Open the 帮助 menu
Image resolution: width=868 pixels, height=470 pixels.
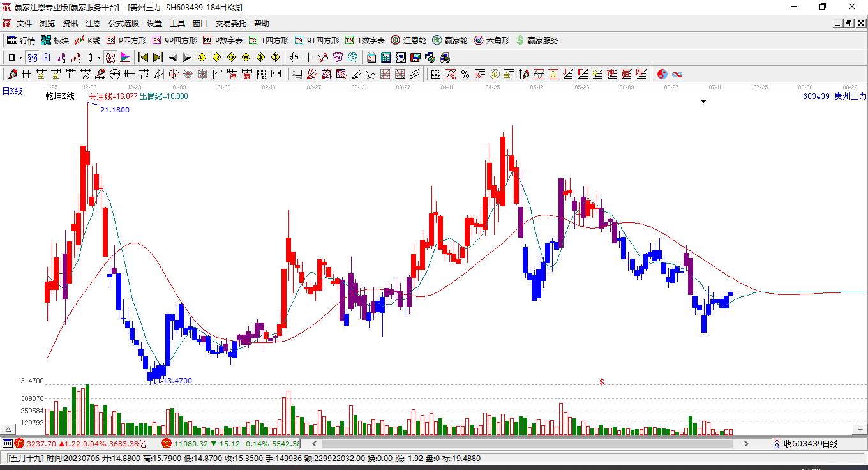tap(262, 24)
